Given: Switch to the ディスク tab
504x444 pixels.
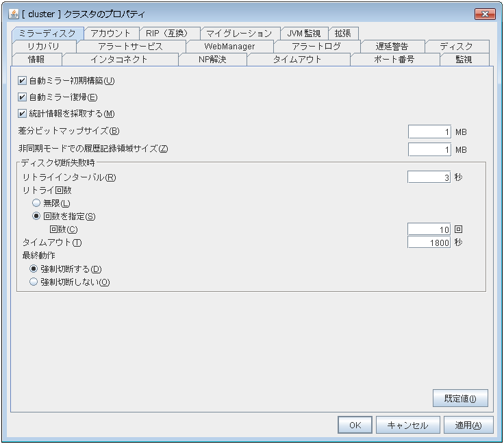Looking at the screenshot, I should (457, 47).
